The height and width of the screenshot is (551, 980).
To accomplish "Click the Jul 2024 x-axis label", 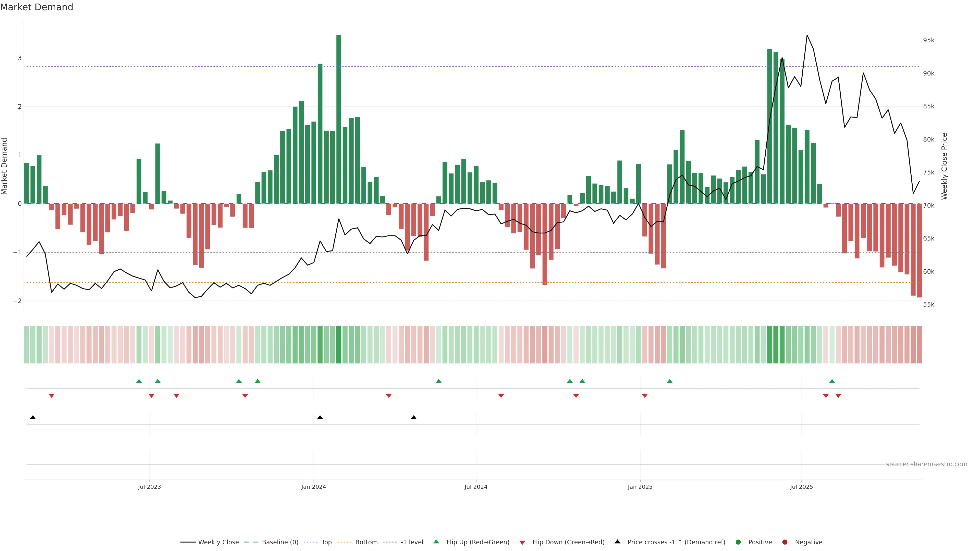I will point(475,487).
